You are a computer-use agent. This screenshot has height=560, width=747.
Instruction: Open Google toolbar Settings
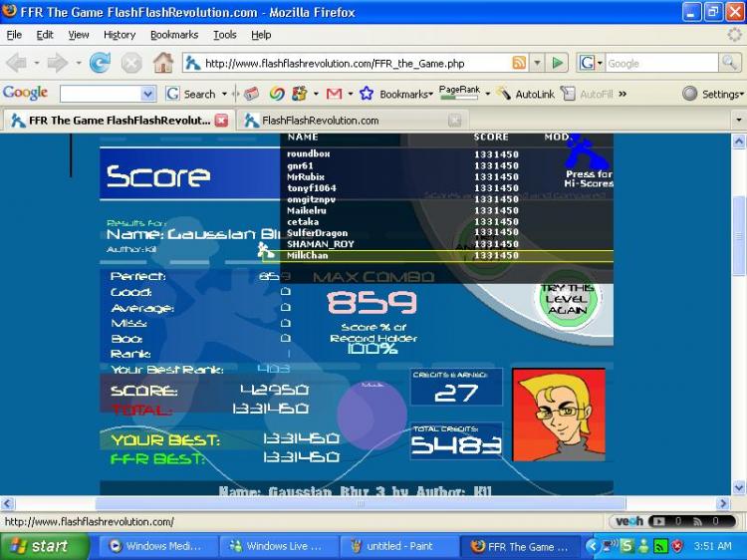[713, 94]
